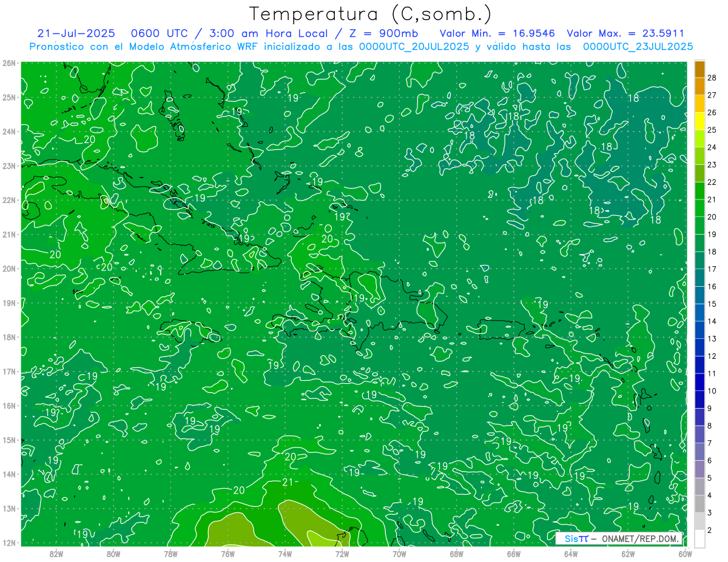
Task: Click the '76W' longitude axis label
Action: pos(227,554)
